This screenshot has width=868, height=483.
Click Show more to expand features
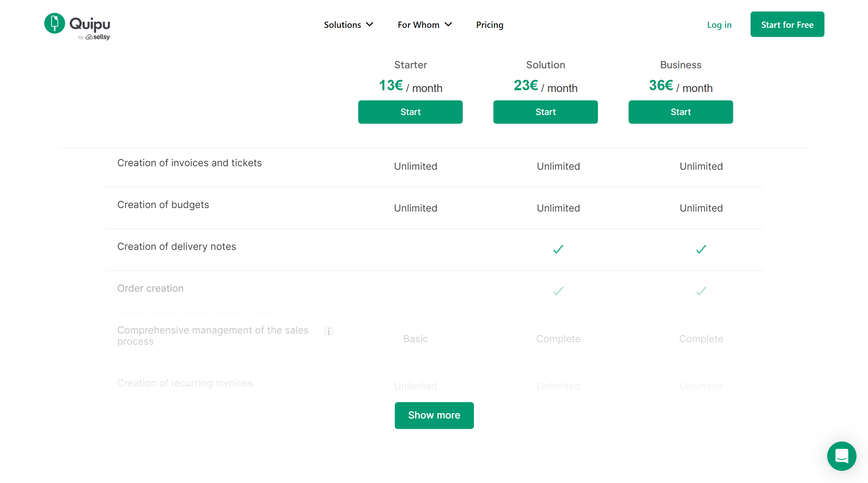pyautogui.click(x=434, y=415)
